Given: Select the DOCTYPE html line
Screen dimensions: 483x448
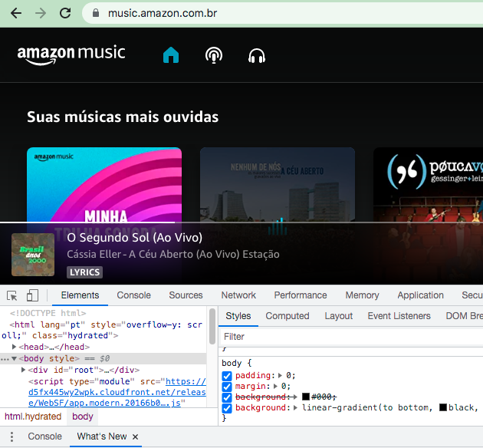Looking at the screenshot, I should pyautogui.click(x=48, y=313).
